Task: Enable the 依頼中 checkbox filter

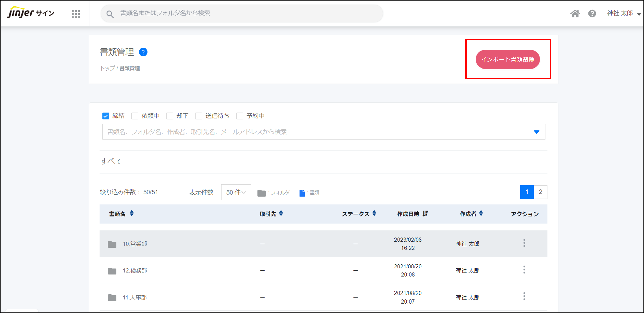Action: pyautogui.click(x=135, y=116)
